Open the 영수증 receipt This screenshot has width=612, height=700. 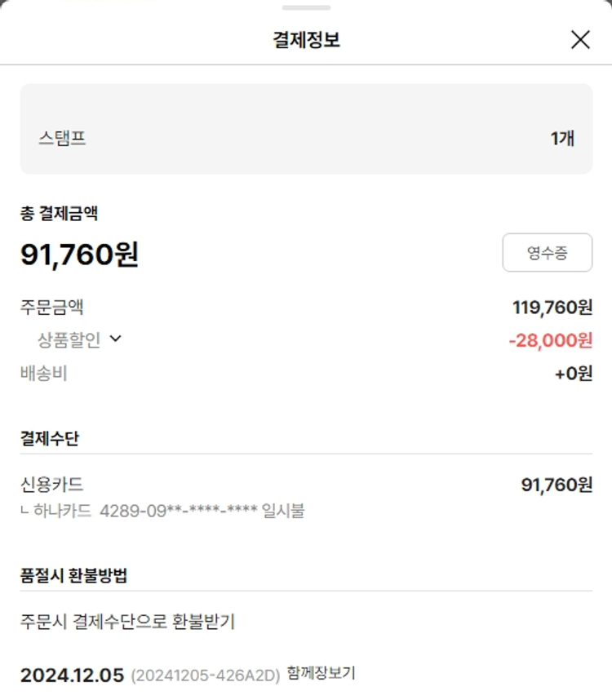coord(547,253)
